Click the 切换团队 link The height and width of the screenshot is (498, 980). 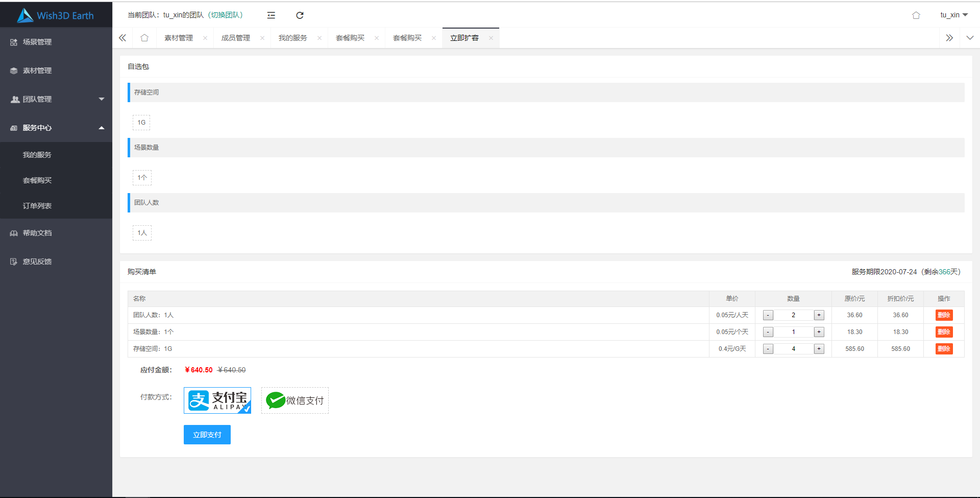225,15
